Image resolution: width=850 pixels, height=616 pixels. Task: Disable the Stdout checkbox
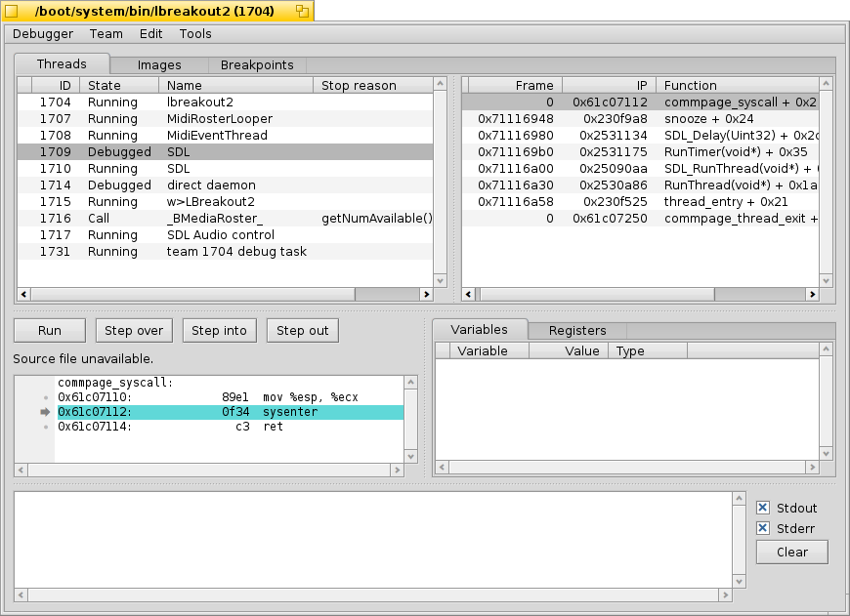pos(761,507)
